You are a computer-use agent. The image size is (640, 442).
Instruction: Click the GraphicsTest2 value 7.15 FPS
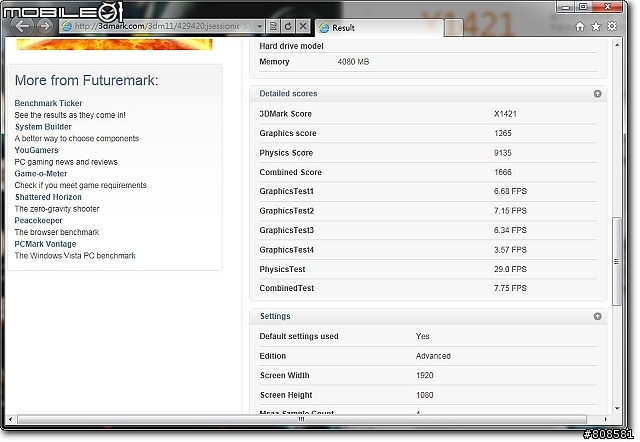510,211
